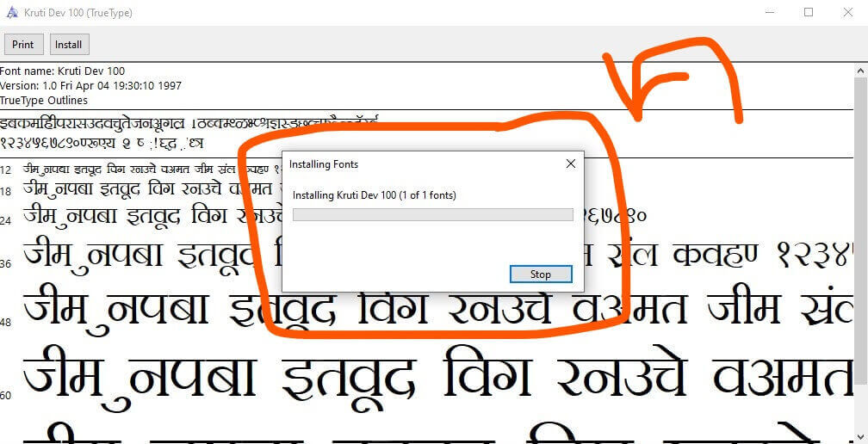Click the 'Installing Fonts' dialog title

coord(324,164)
